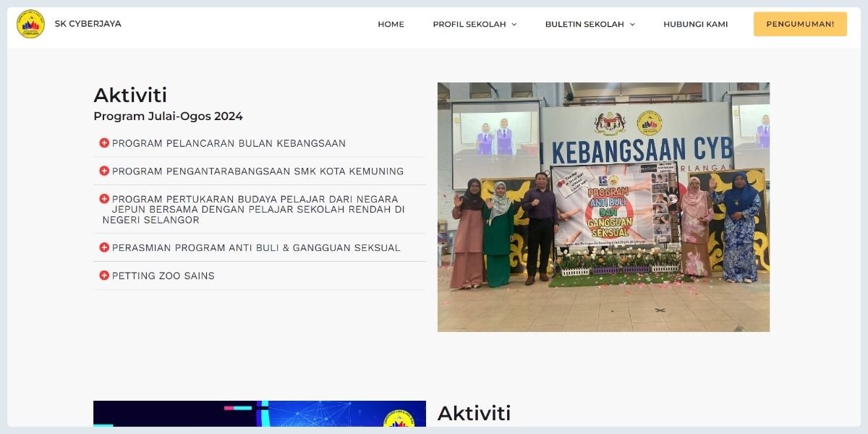Click plus icon beside Program Pengantarabangsaan SMK Kota Kemuning
This screenshot has width=868, height=434.
(104, 171)
